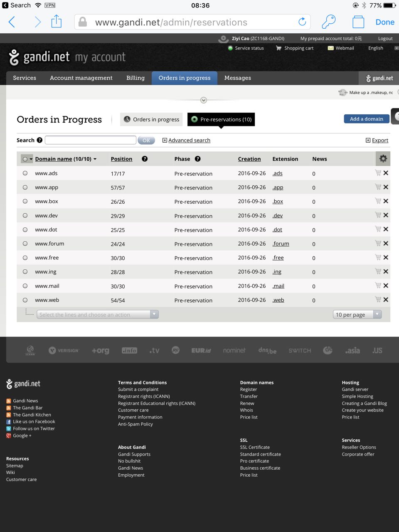Delete the www.ads pre-reservation

(x=386, y=173)
